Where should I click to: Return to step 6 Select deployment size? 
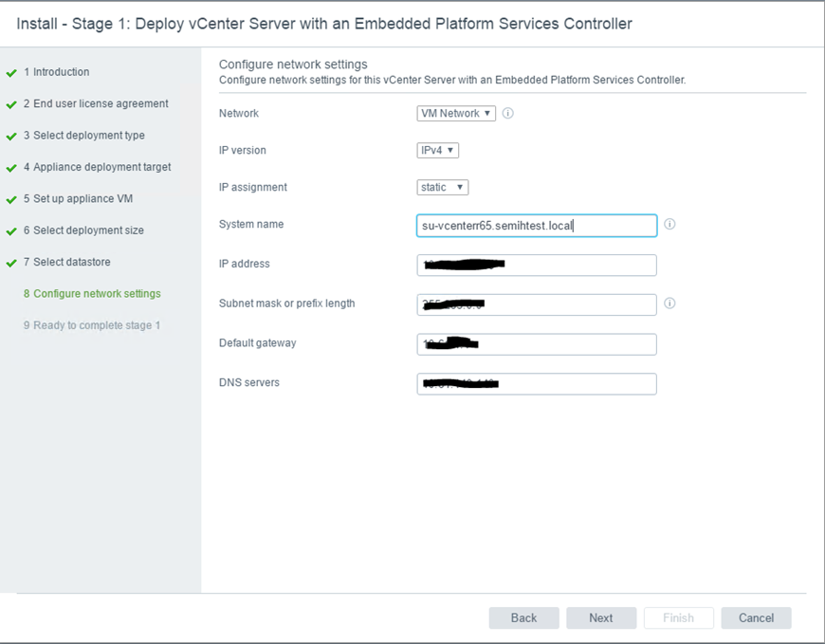coord(88,230)
